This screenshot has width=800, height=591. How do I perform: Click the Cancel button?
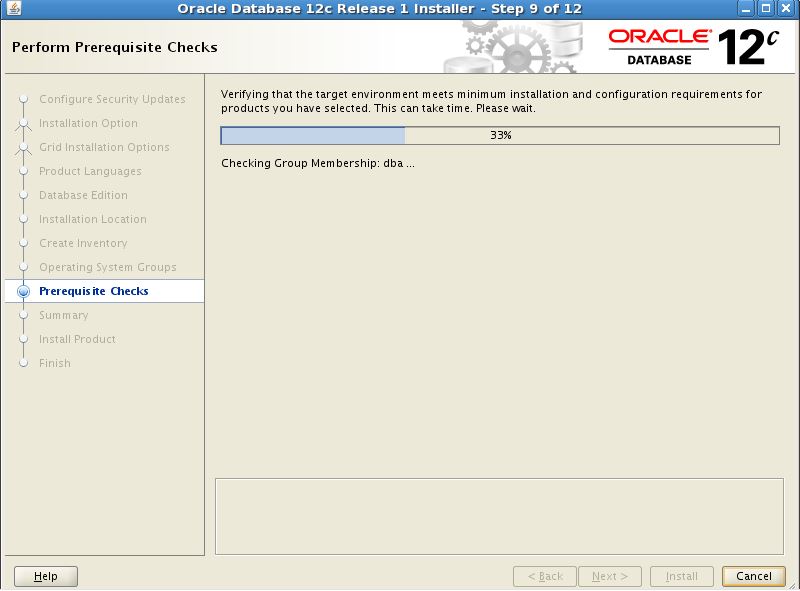click(x=754, y=576)
